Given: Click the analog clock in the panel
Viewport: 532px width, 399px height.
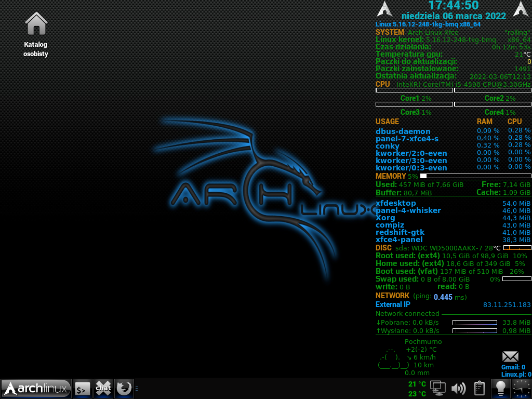Looking at the screenshot, I should tap(522, 389).
